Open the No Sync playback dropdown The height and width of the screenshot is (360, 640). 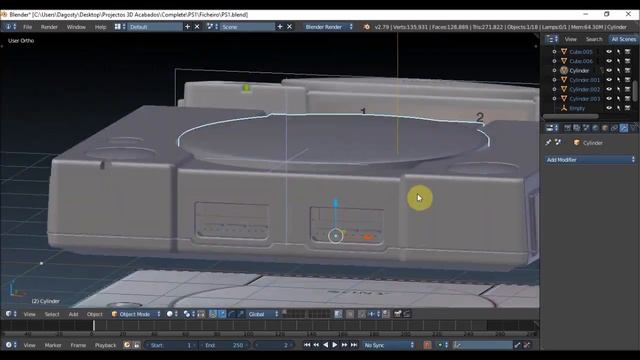coord(389,345)
